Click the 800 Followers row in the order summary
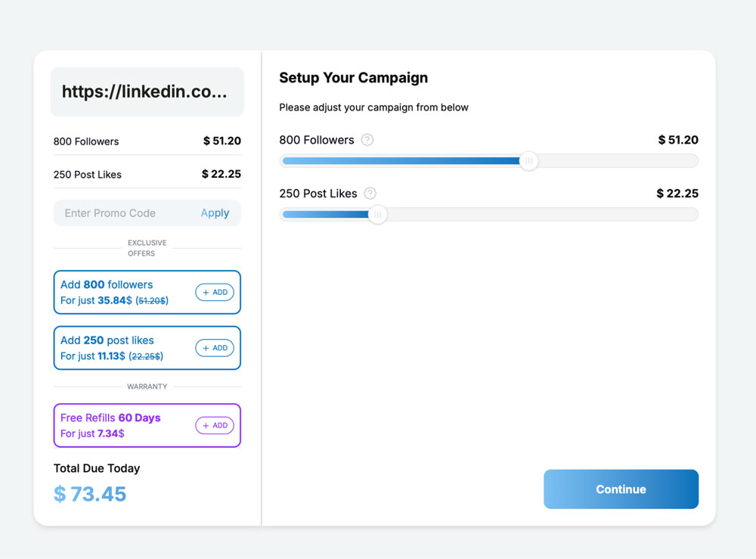 (86, 141)
